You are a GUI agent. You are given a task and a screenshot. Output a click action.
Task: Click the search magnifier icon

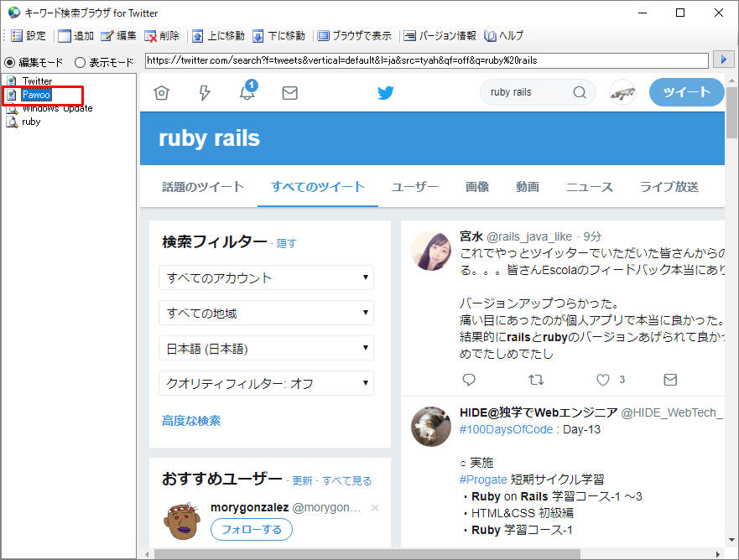pos(580,92)
